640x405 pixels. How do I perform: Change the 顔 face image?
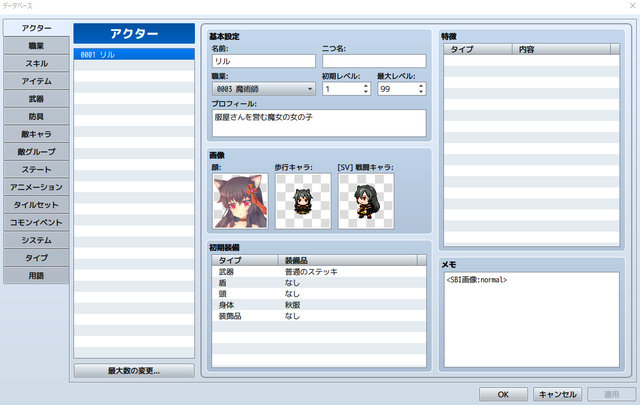[x=240, y=201]
